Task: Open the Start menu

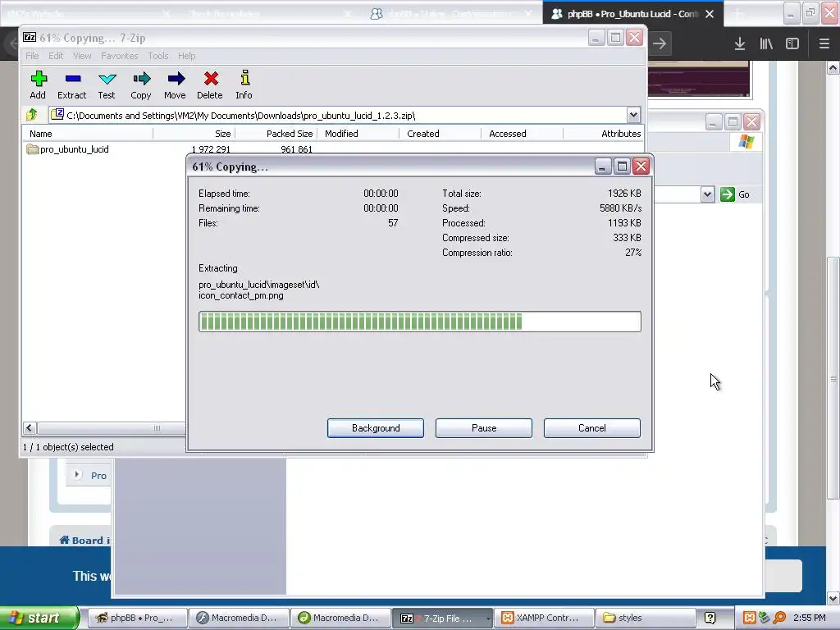Action: [39, 618]
